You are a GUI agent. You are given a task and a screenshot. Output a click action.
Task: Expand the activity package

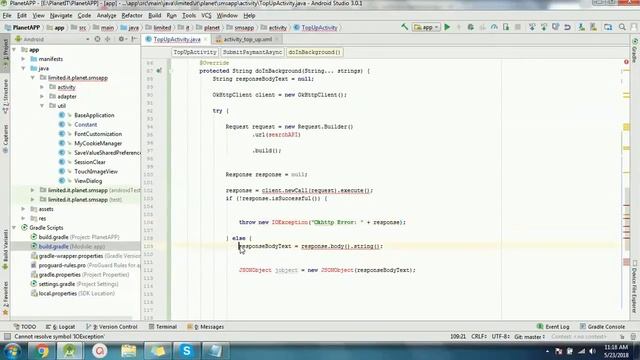[42, 87]
